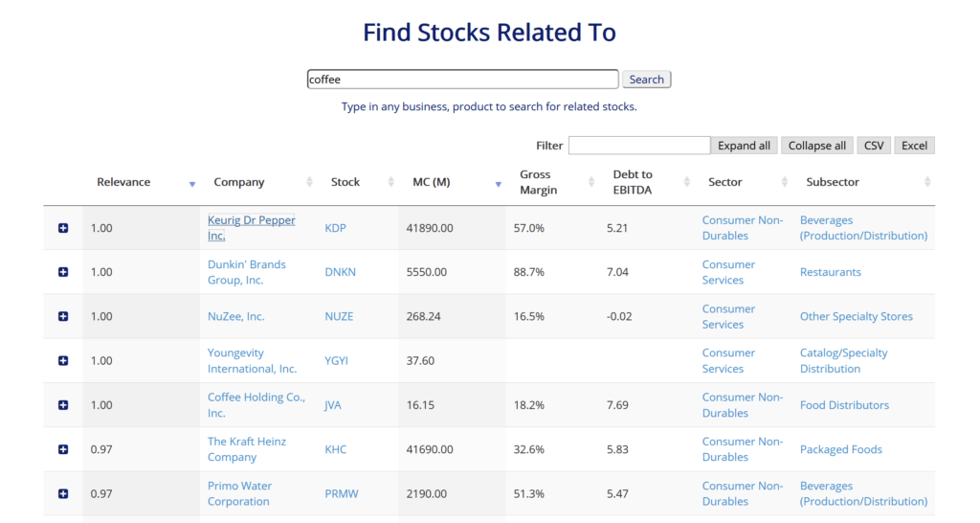Expand the Youngevity International row
The width and height of the screenshot is (980, 523).
(x=63, y=361)
